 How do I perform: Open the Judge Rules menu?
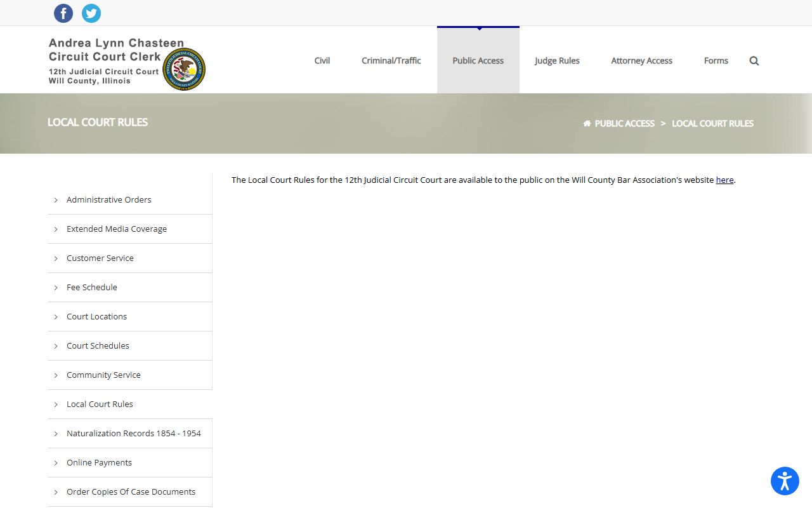coord(557,61)
